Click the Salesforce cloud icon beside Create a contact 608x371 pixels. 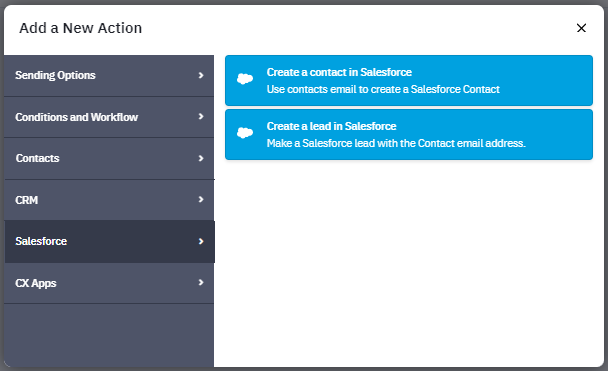(245, 79)
